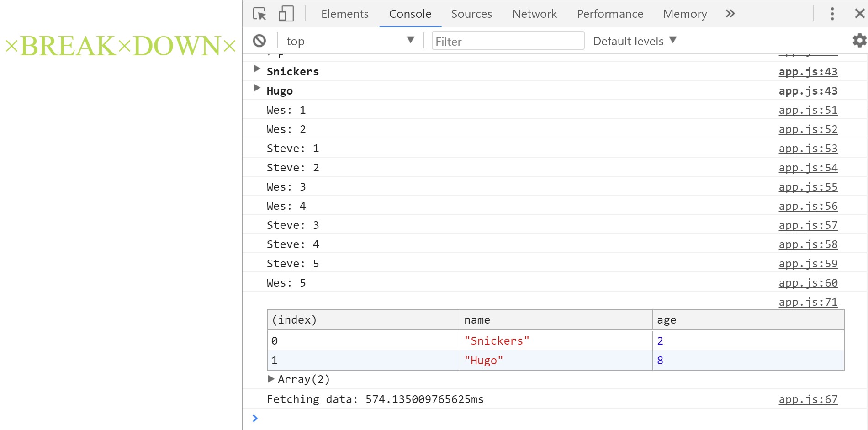The image size is (868, 430).
Task: Select the "Hugo" table cell
Action: point(556,360)
